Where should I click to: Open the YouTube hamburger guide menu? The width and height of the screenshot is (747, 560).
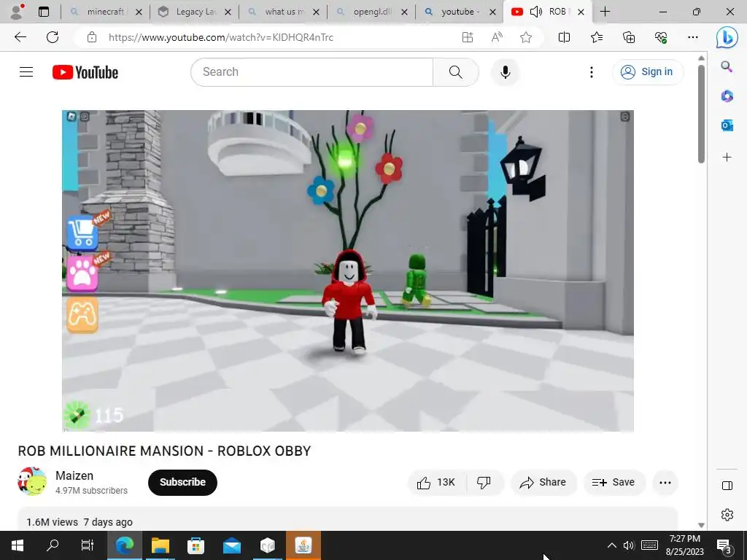[x=26, y=72]
